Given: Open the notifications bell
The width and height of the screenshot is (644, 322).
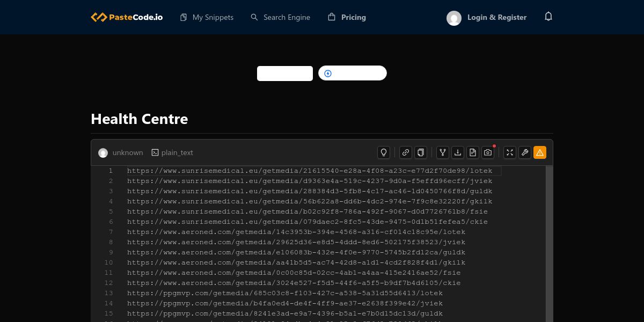Looking at the screenshot, I should click(548, 17).
